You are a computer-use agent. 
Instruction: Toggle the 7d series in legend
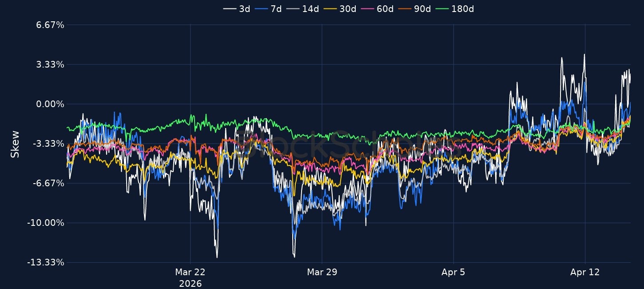click(x=268, y=9)
